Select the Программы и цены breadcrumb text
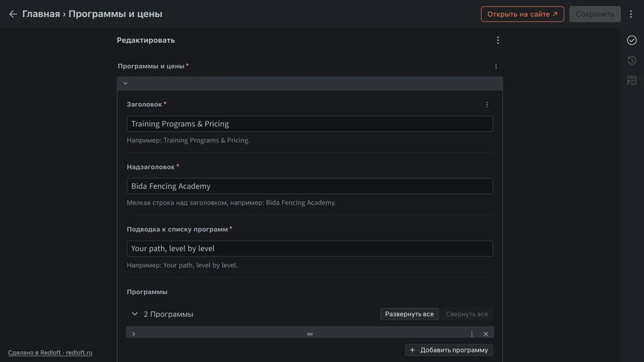Image resolution: width=644 pixels, height=362 pixels. 115,14
